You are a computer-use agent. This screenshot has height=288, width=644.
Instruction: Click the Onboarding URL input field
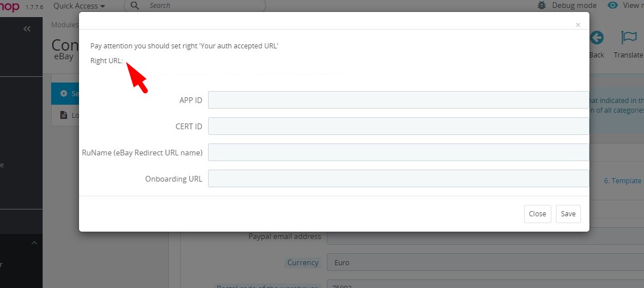click(398, 178)
